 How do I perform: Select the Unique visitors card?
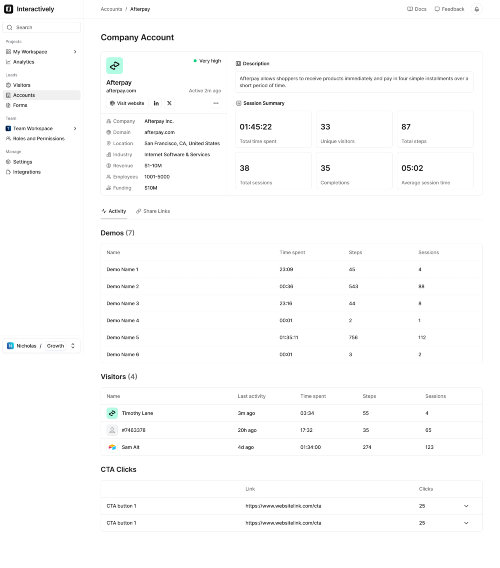(x=354, y=129)
